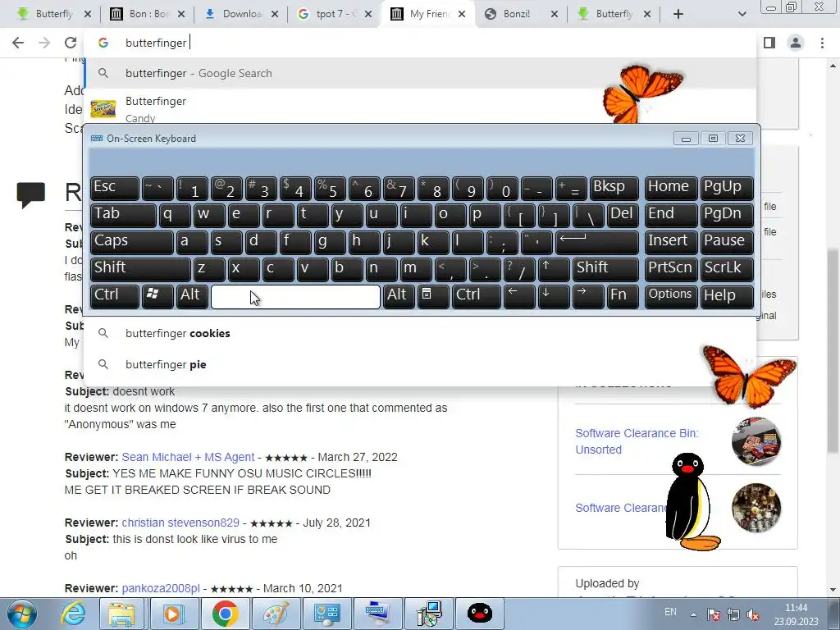Open a new tab with plus button

pyautogui.click(x=678, y=14)
